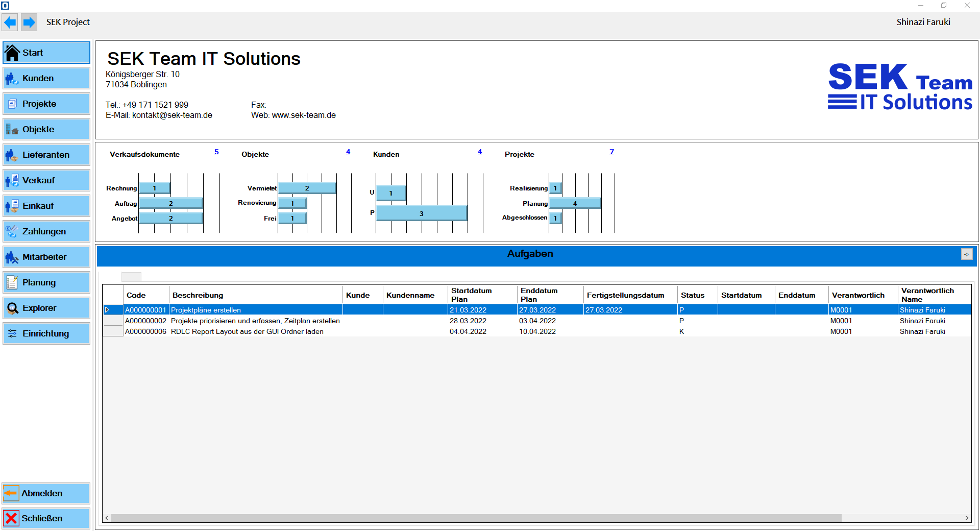Click the Enddatum Plan column header
The height and width of the screenshot is (531, 980).
pos(551,295)
